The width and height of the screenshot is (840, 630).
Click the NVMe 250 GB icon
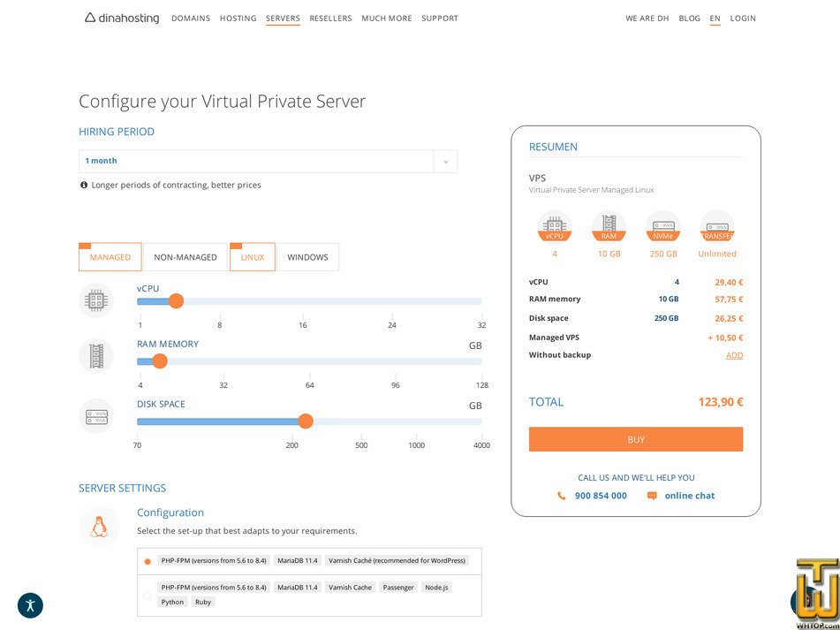tap(663, 225)
